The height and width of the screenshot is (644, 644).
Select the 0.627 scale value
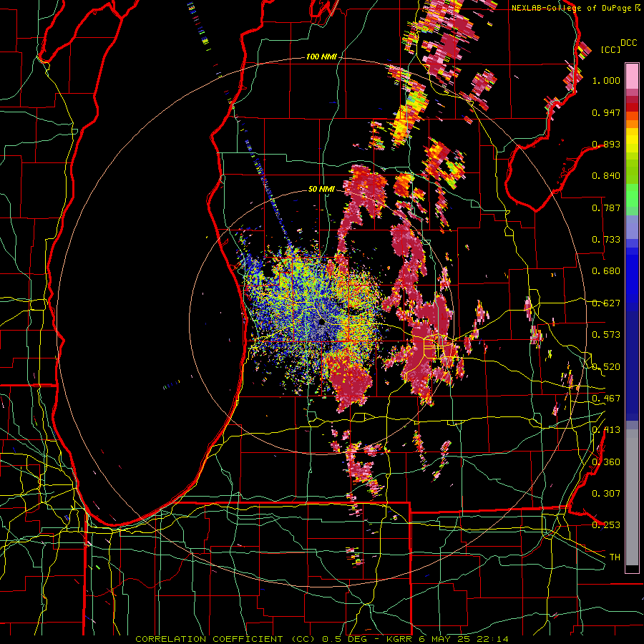click(606, 303)
